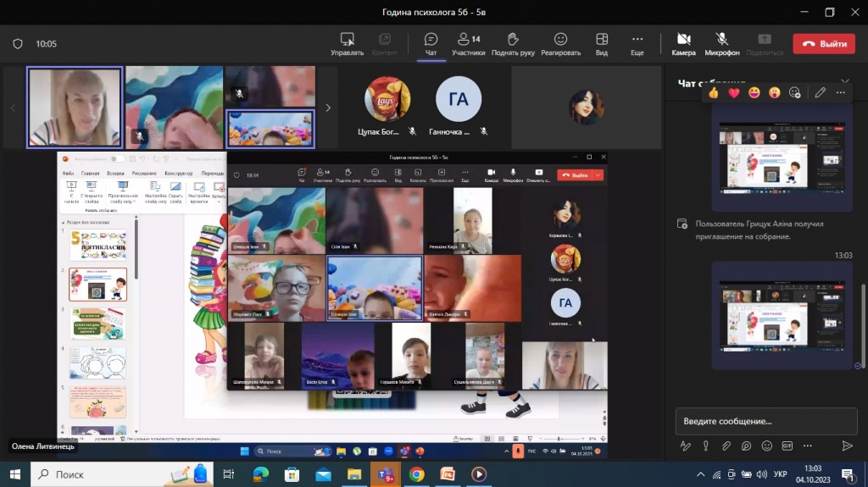Type in the Введите сообщение field
This screenshot has height=487, width=868.
tap(763, 421)
